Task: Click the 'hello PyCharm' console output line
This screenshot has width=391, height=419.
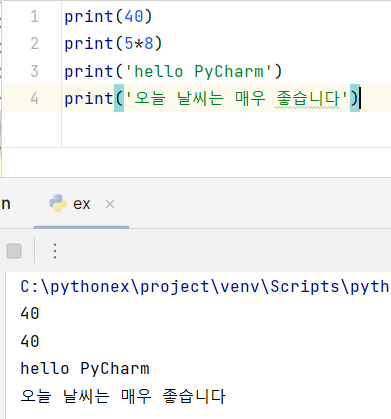Action: 85,369
